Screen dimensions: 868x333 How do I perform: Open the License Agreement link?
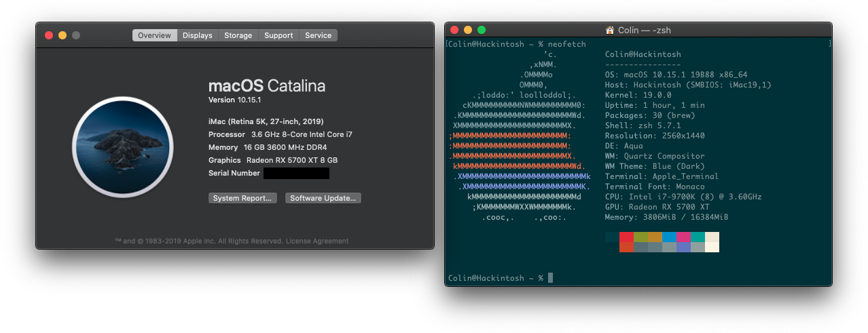click(x=317, y=241)
